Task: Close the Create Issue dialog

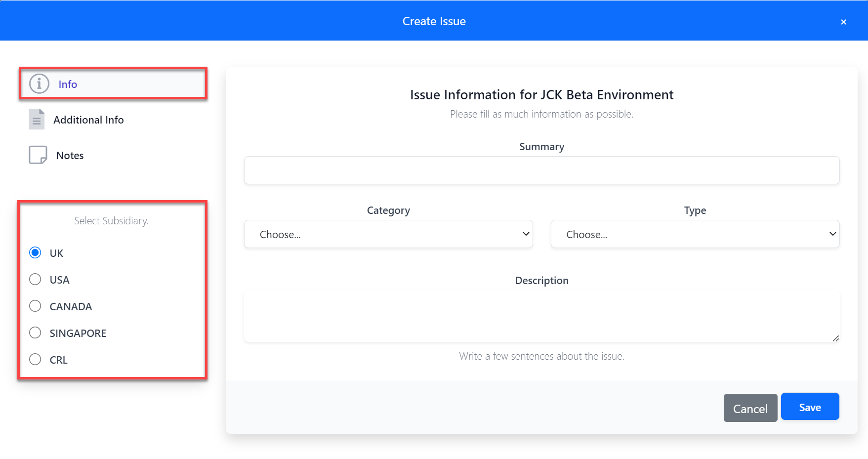Action: (x=843, y=22)
